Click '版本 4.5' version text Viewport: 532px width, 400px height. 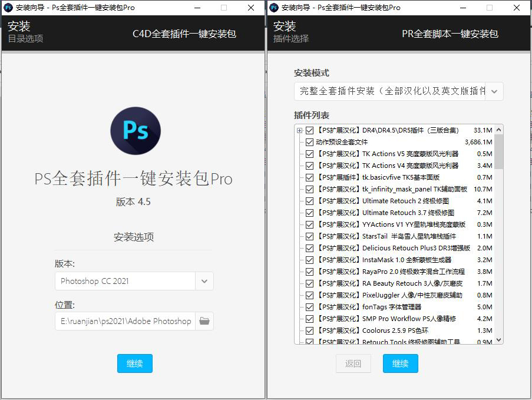pyautogui.click(x=133, y=202)
